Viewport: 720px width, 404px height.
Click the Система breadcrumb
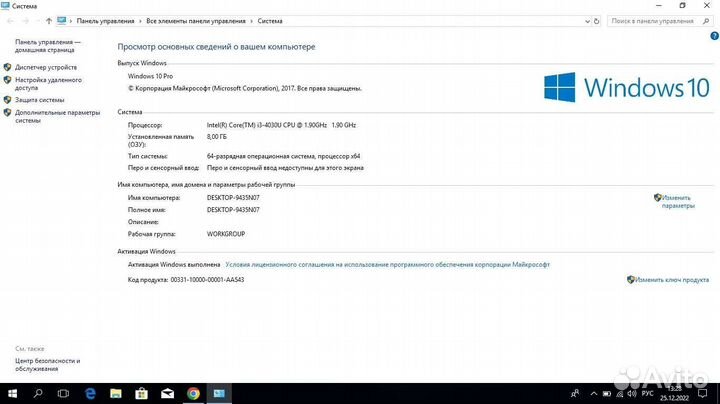click(270, 21)
